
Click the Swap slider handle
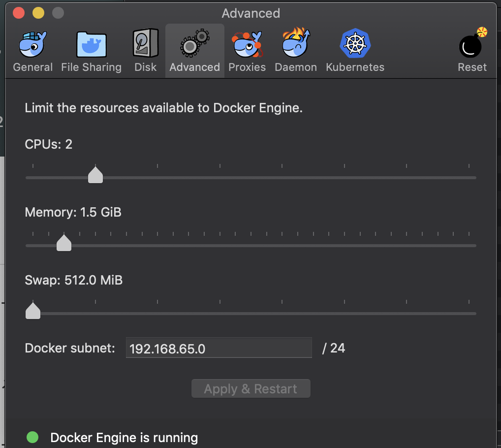click(32, 311)
